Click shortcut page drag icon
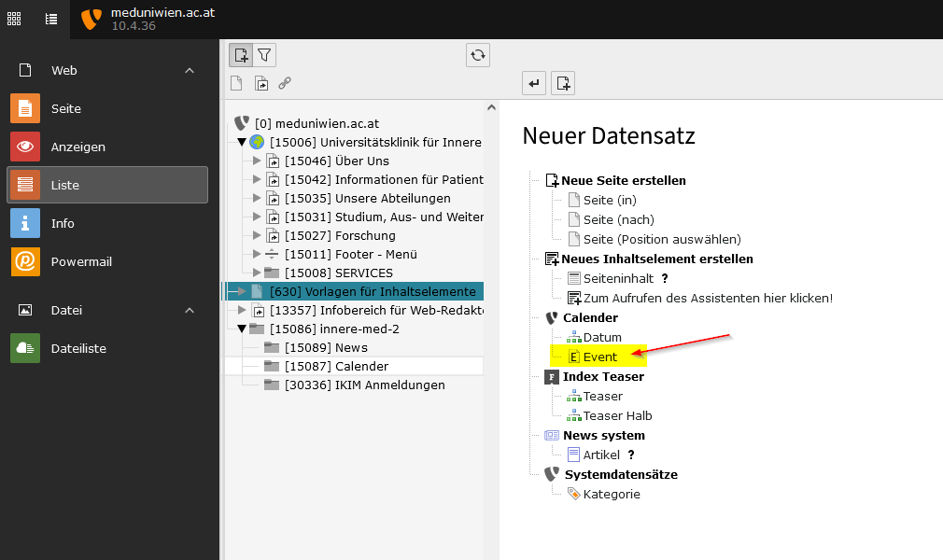This screenshot has height=560, width=943. pos(261,83)
